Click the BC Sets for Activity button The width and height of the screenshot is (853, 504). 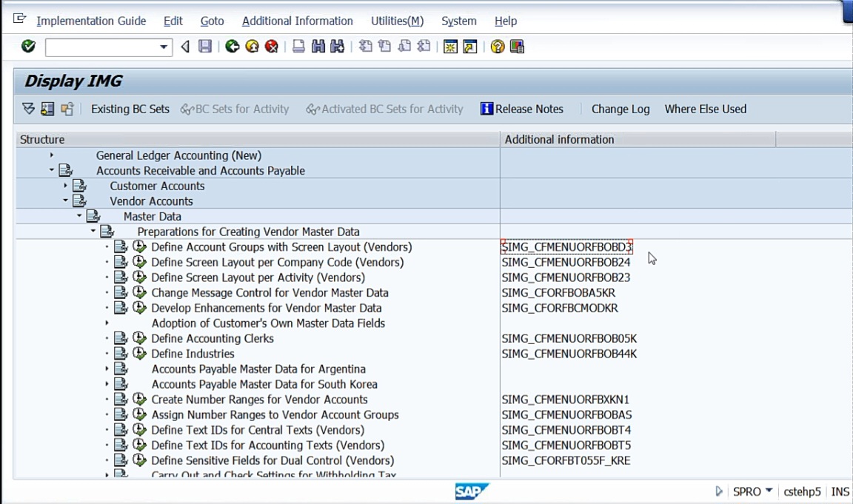coord(235,109)
